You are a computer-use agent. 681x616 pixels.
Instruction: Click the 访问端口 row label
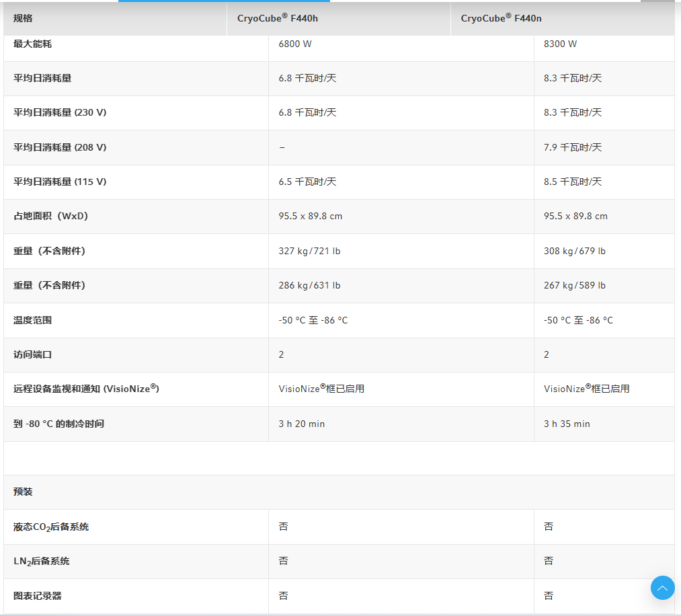click(32, 354)
